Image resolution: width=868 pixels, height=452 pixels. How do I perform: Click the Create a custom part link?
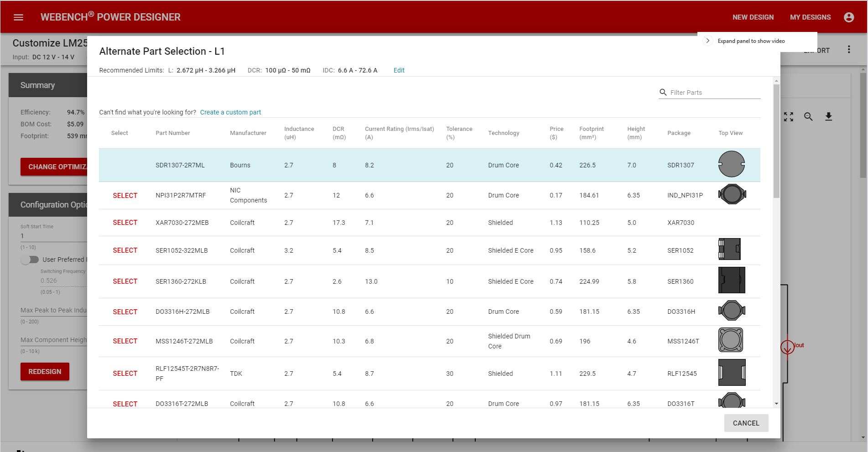click(230, 112)
